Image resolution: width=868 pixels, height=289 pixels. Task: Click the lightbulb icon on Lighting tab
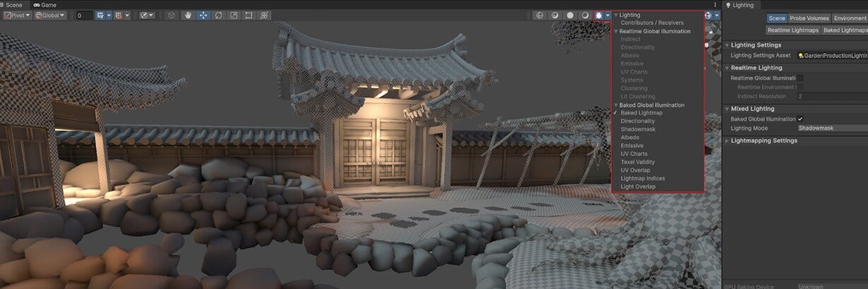729,5
